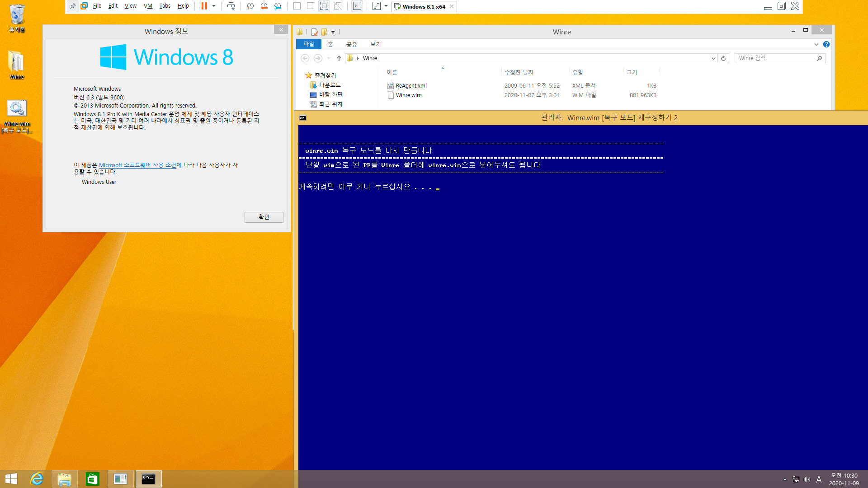The image size is (868, 488).
Task: Open 다운로드 in navigation pane
Action: (x=330, y=85)
